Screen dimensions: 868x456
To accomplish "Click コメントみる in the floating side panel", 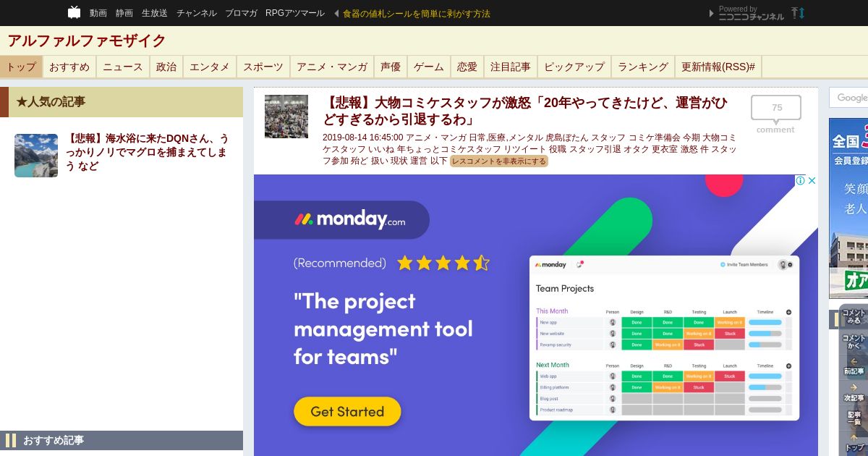I will point(854,316).
